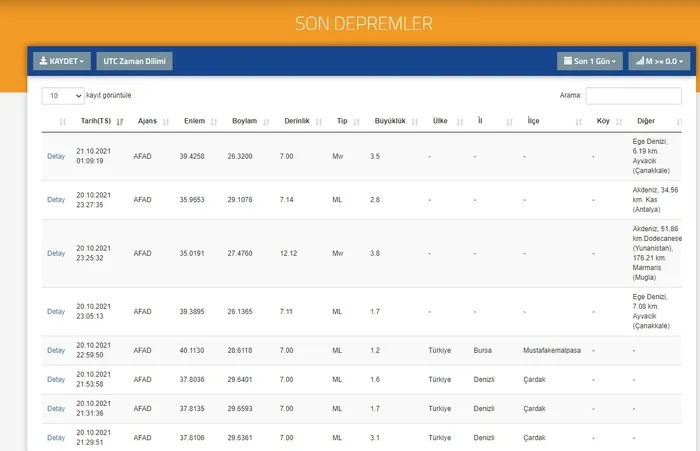Select latitude value 37.8036
The width and height of the screenshot is (700, 451).
click(192, 380)
